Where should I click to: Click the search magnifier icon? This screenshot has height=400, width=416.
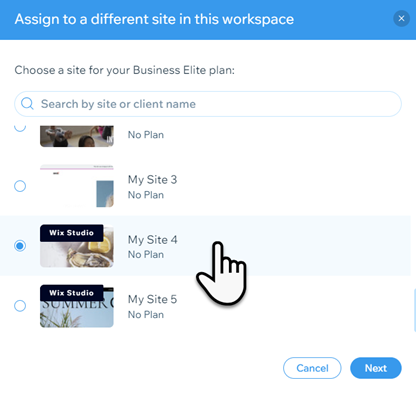click(27, 104)
